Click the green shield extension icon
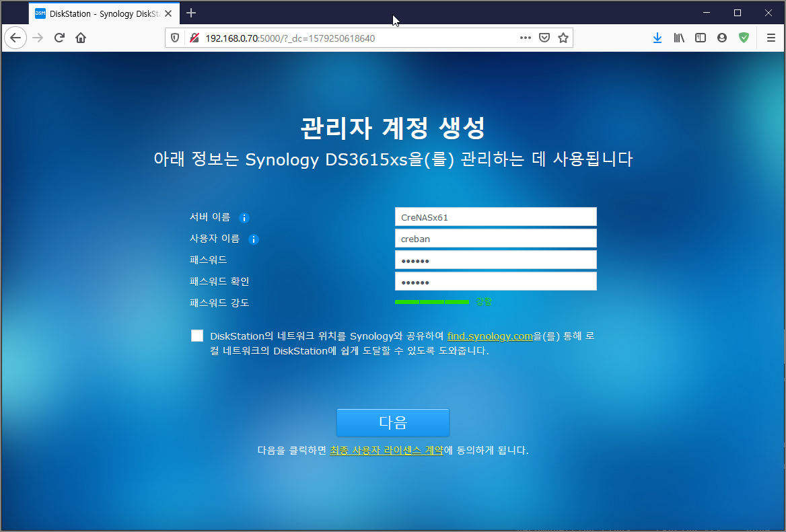786x532 pixels. tap(744, 38)
